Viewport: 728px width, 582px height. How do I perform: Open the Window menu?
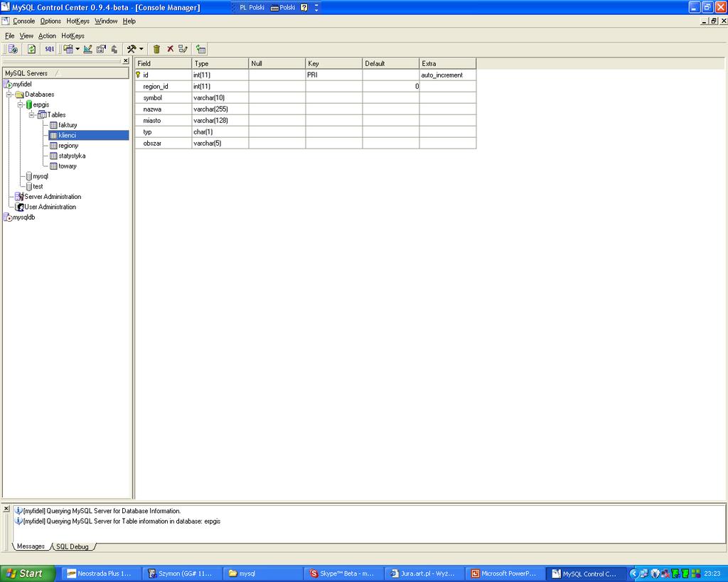pos(106,21)
